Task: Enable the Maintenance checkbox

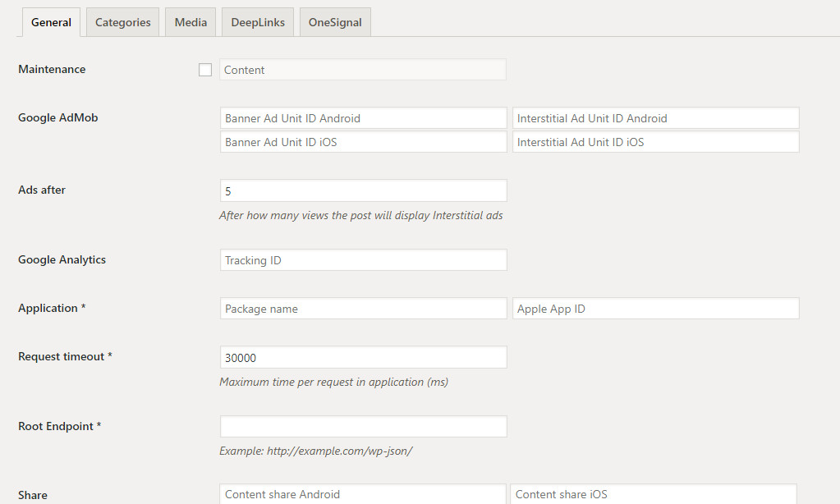Action: click(x=205, y=70)
